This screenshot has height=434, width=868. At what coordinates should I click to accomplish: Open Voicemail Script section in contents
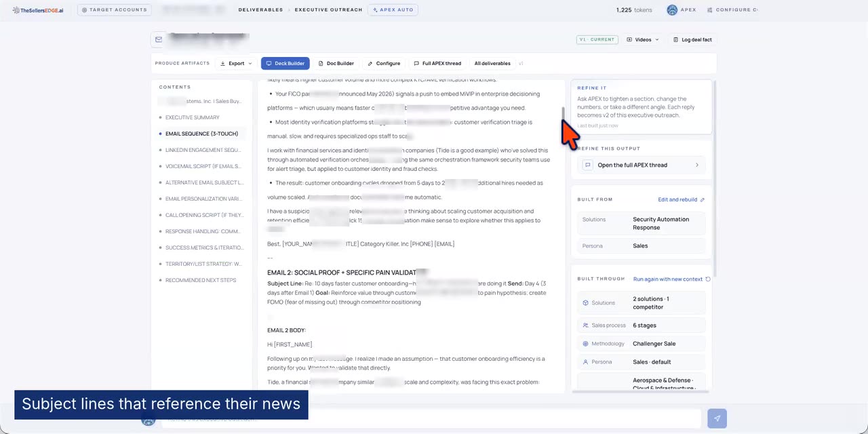(x=203, y=166)
